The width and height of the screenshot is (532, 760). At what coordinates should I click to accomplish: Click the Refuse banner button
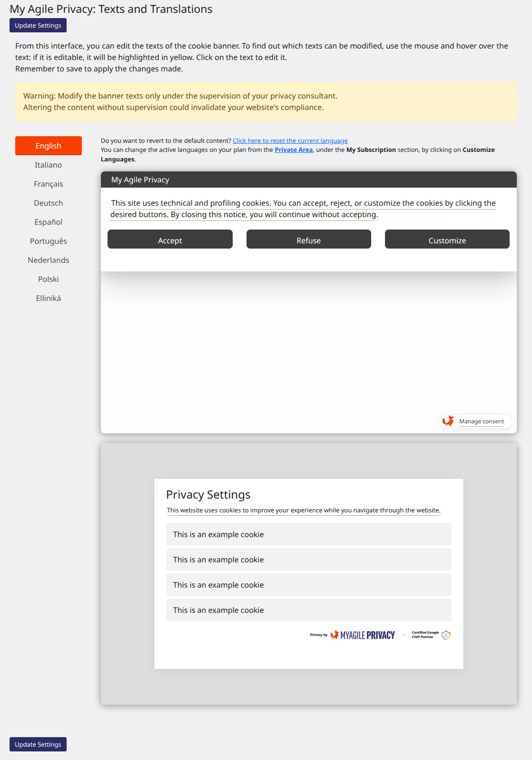point(308,240)
